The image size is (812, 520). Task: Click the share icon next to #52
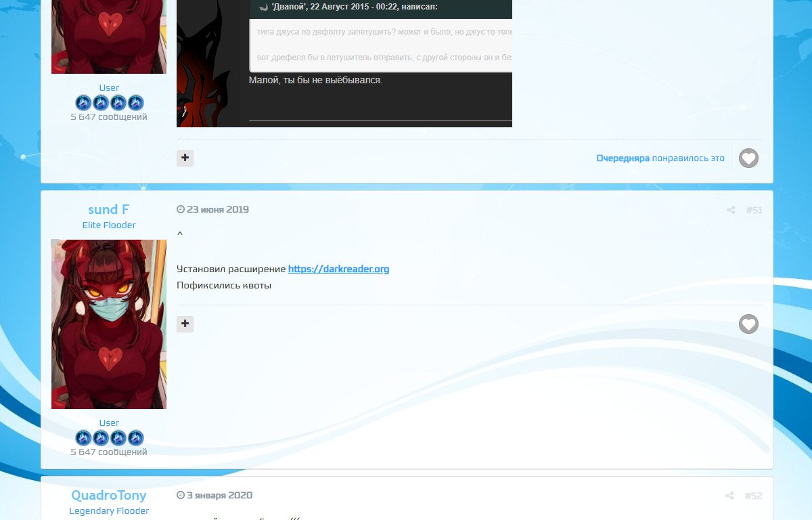(x=729, y=496)
